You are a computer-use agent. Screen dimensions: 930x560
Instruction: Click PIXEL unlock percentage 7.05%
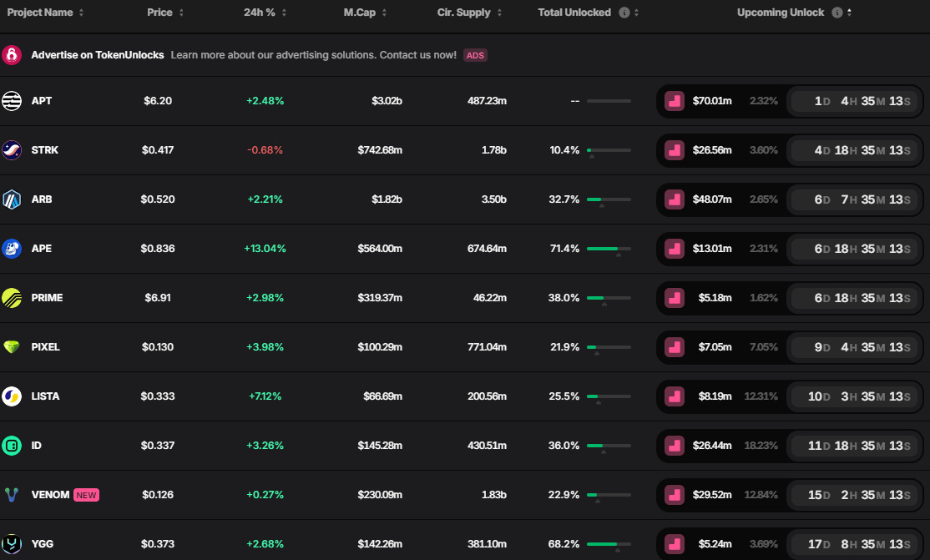click(x=763, y=347)
